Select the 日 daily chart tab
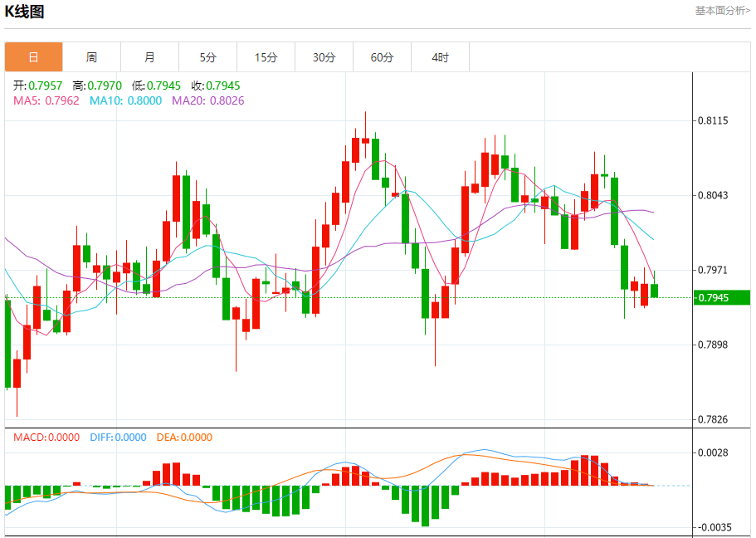The width and height of the screenshot is (756, 538). click(x=33, y=57)
